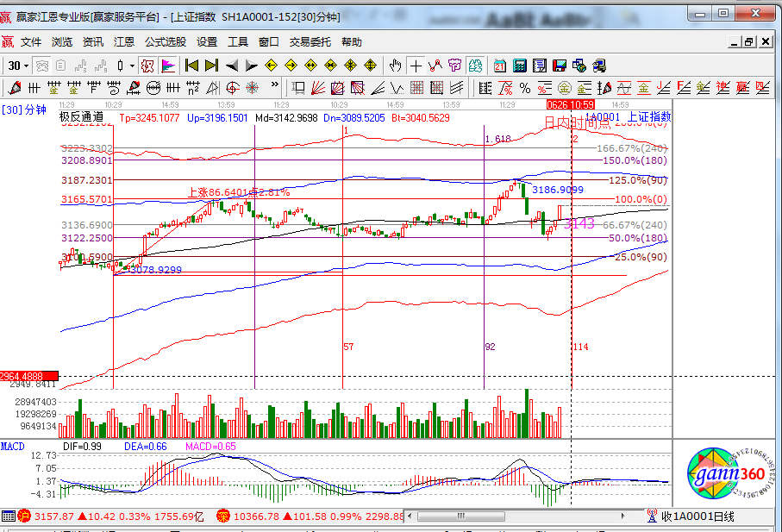Click the MACD indicator label
782x532 pixels.
(12, 447)
